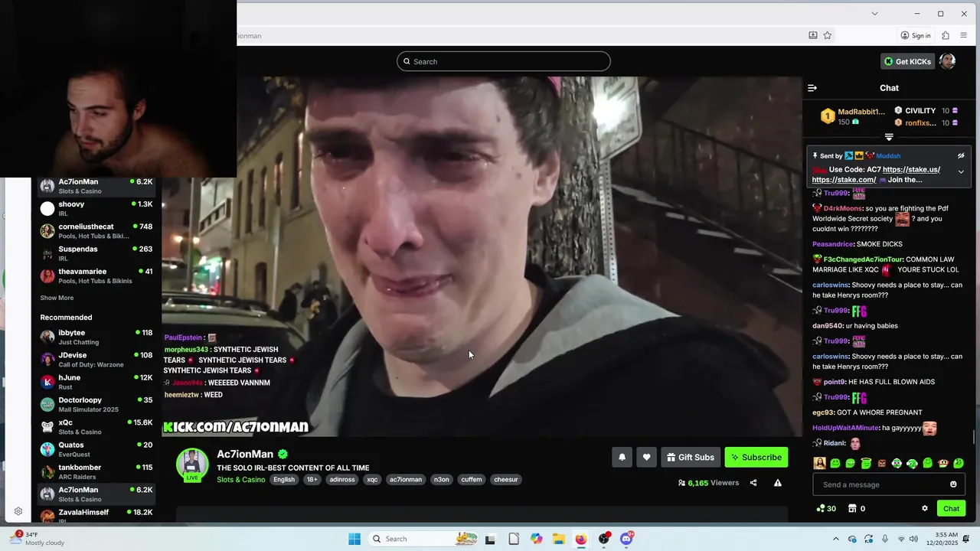The image size is (980, 551).
Task: Open Suspendas channel in sidebar
Action: tap(97, 253)
